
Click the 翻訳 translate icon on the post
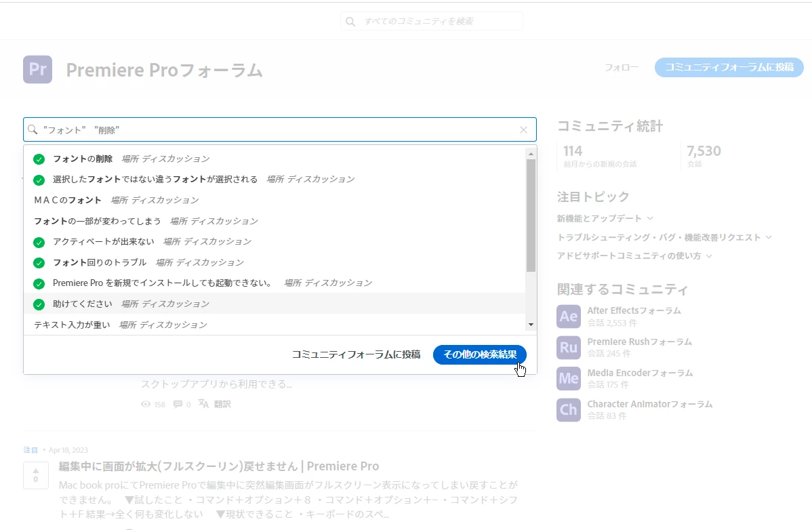(203, 404)
